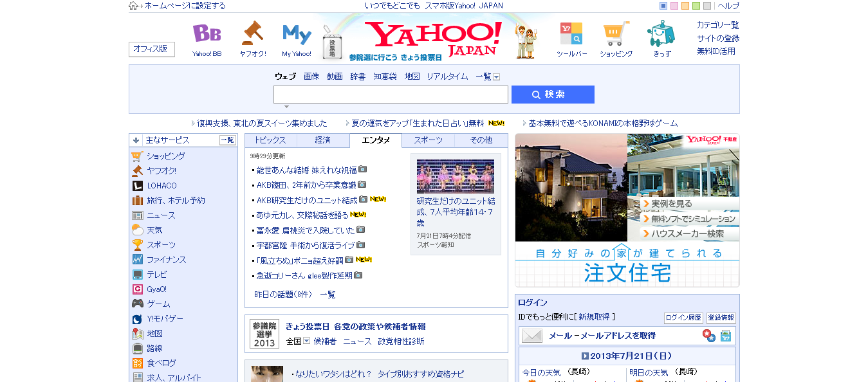Open the Yahoo! BB icon
The height and width of the screenshot is (382, 868).
pos(207,33)
